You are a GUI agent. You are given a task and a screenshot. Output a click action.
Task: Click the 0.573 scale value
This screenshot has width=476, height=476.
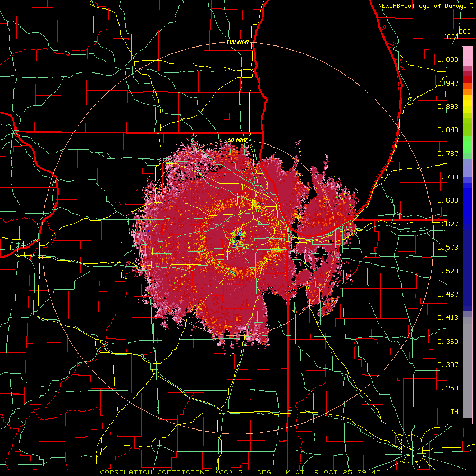coord(448,248)
